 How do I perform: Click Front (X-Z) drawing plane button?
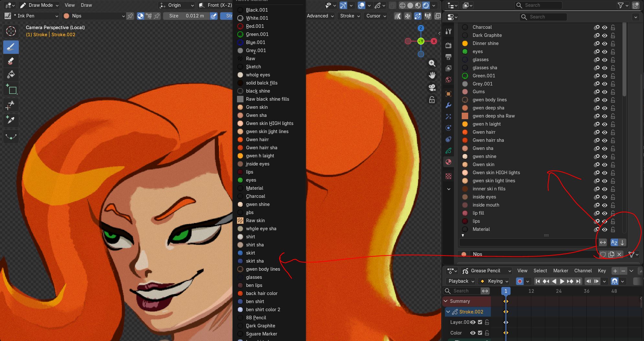(x=216, y=5)
